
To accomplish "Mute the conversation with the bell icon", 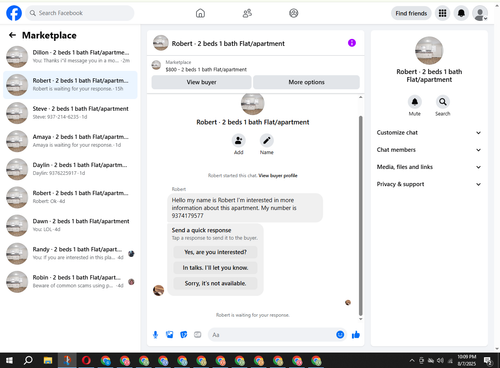I will 415,102.
